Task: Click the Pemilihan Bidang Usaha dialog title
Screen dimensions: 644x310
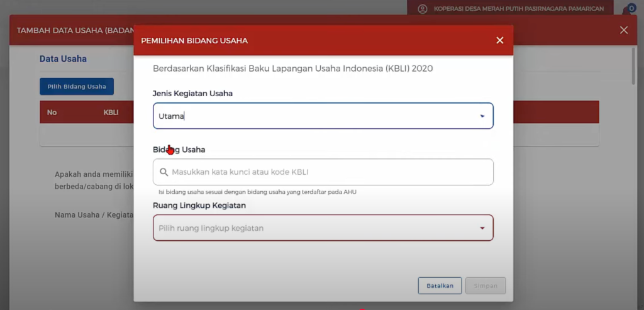Action: 194,40
